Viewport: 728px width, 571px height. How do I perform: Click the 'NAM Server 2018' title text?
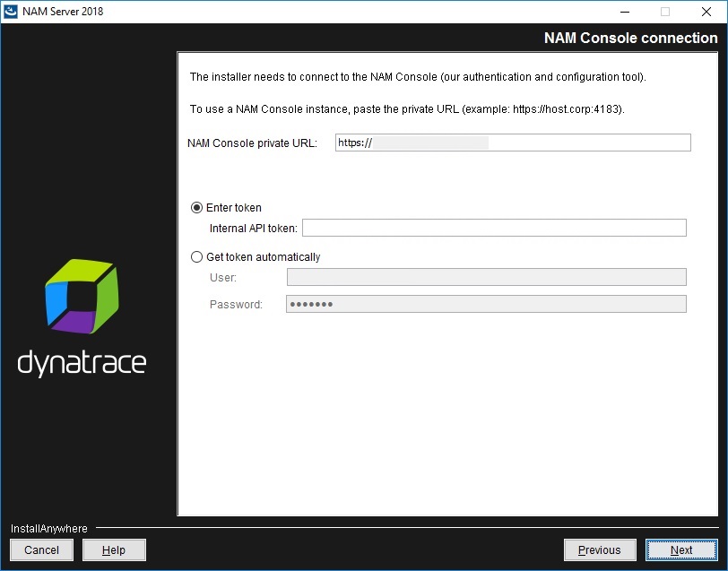(x=63, y=12)
